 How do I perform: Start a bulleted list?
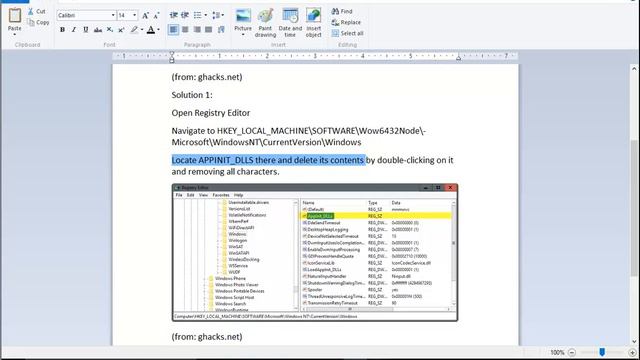coord(198,16)
